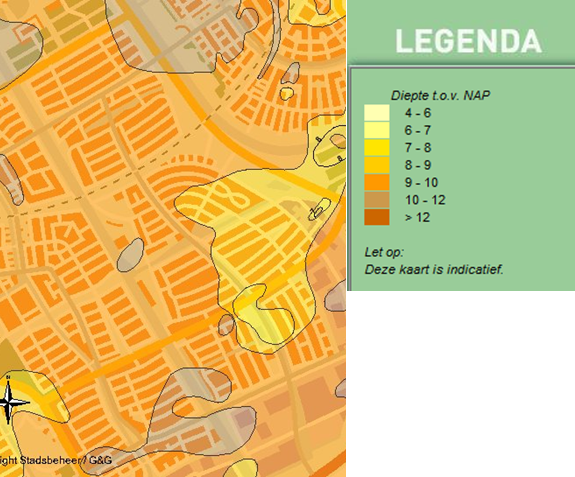Click the 7 - 8 legend label
575x477 pixels.
coord(418,147)
